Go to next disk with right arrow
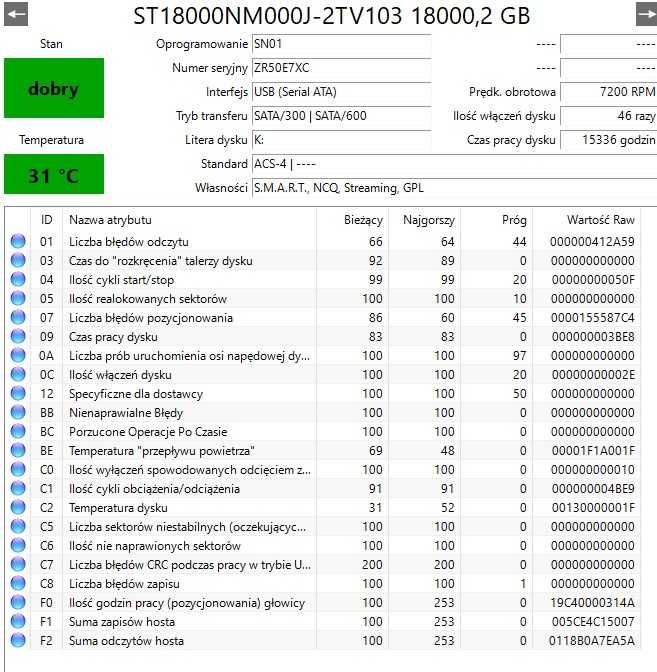The width and height of the screenshot is (657, 672). click(x=646, y=14)
